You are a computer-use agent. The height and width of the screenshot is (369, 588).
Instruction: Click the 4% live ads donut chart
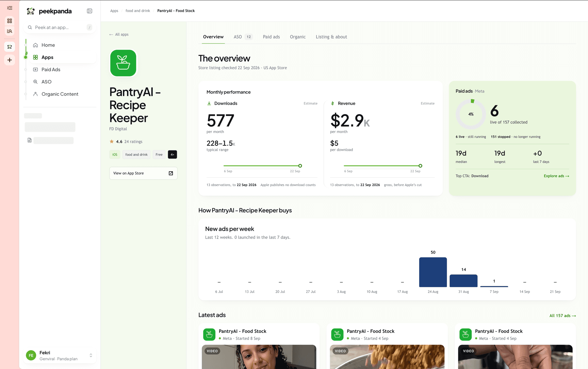(471, 114)
